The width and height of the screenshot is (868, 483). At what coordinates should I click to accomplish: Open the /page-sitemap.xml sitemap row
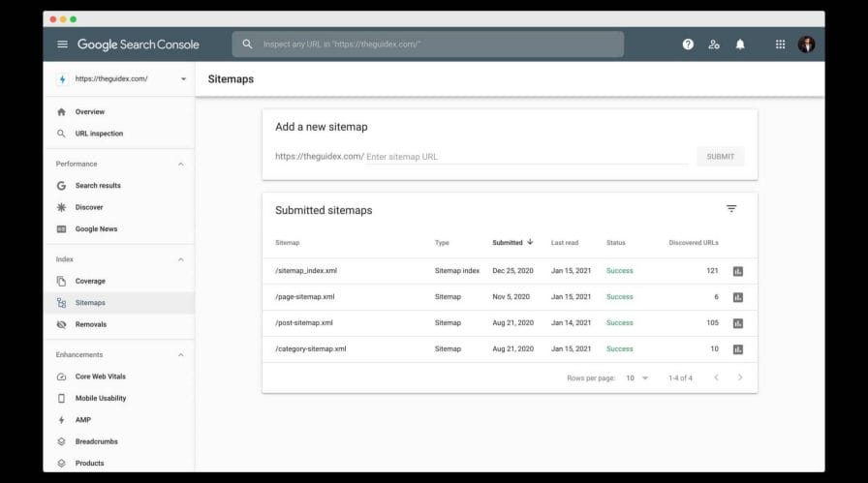tap(510, 297)
